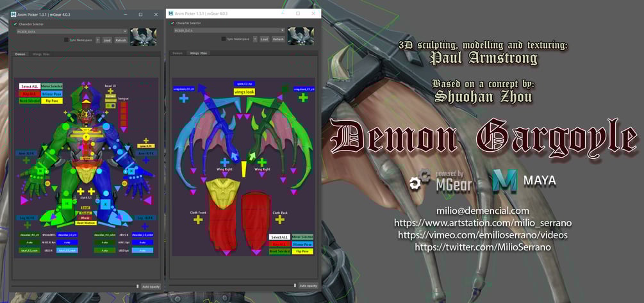Viewport: 644px width, 303px height.
Task: Click Mirror Selected in demon-body picker
Action: point(52,86)
